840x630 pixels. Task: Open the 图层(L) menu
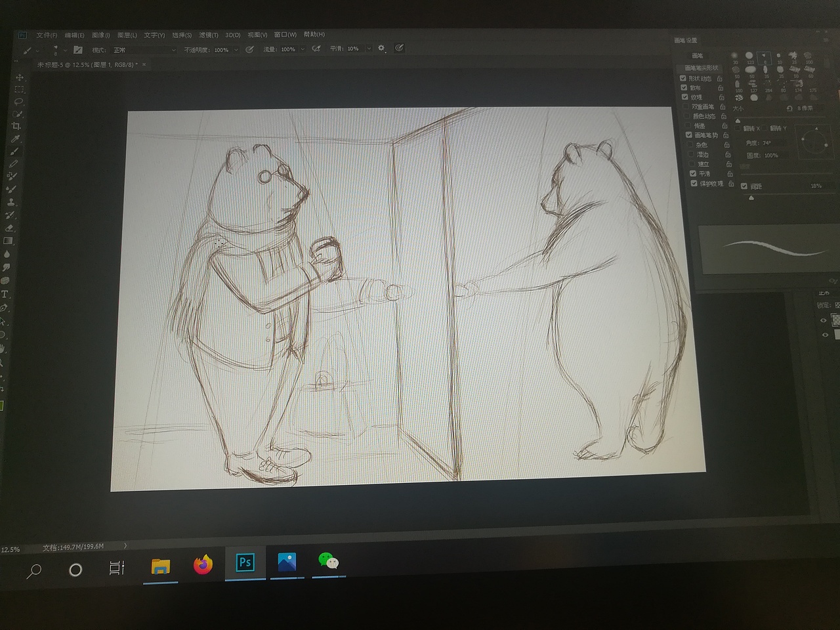(x=127, y=35)
